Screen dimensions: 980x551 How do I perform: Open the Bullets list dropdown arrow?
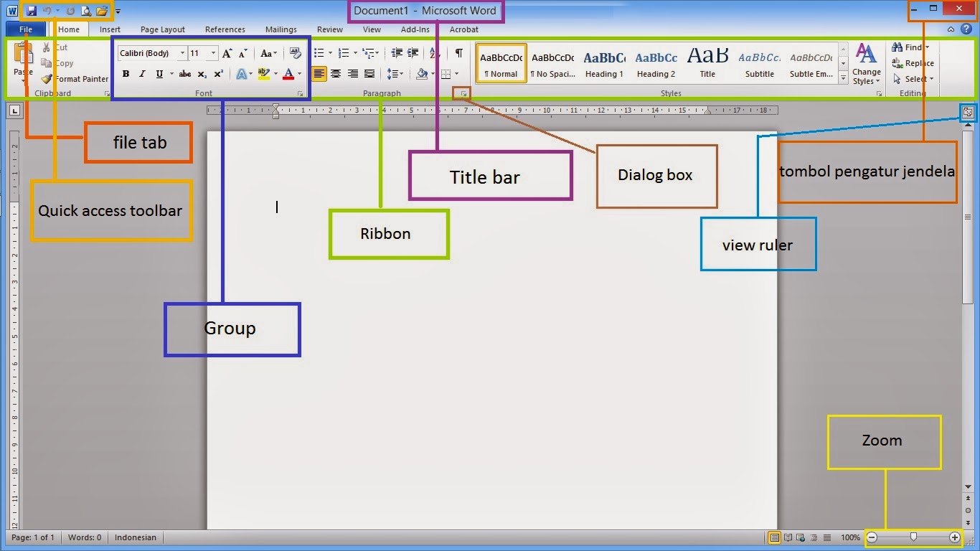pyautogui.click(x=330, y=53)
